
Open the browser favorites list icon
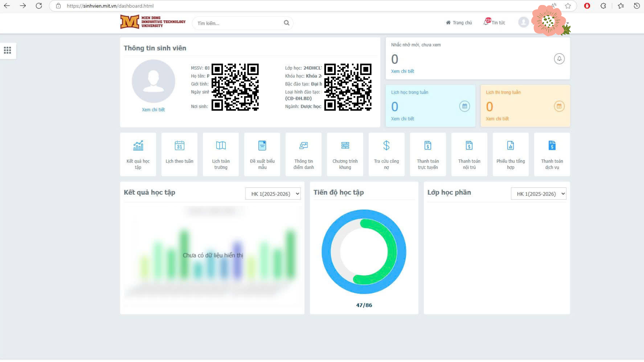[621, 6]
